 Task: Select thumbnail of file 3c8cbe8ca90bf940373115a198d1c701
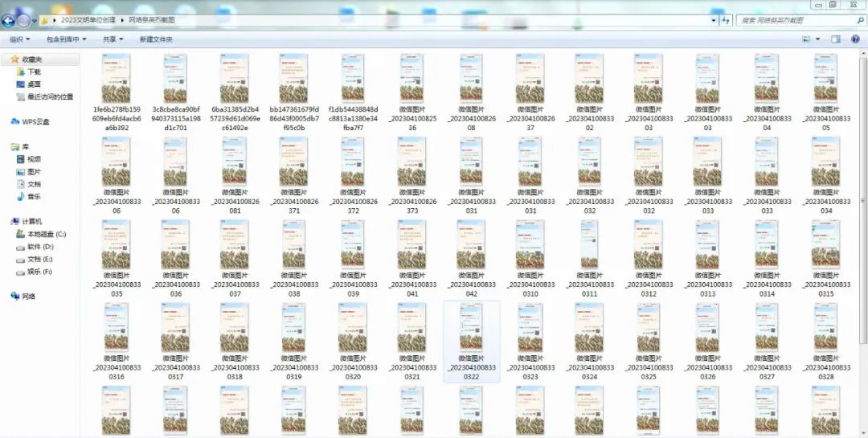175,78
